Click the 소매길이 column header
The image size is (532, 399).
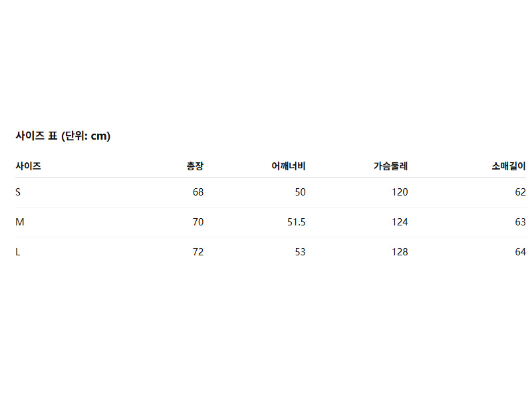(509, 166)
